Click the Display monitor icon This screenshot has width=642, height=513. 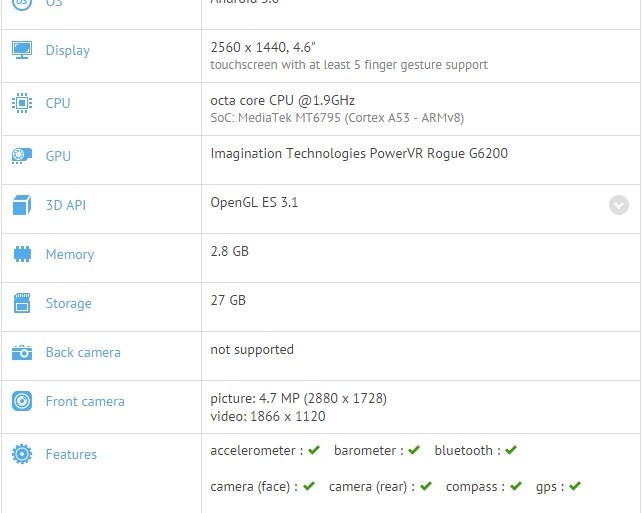tap(21, 50)
